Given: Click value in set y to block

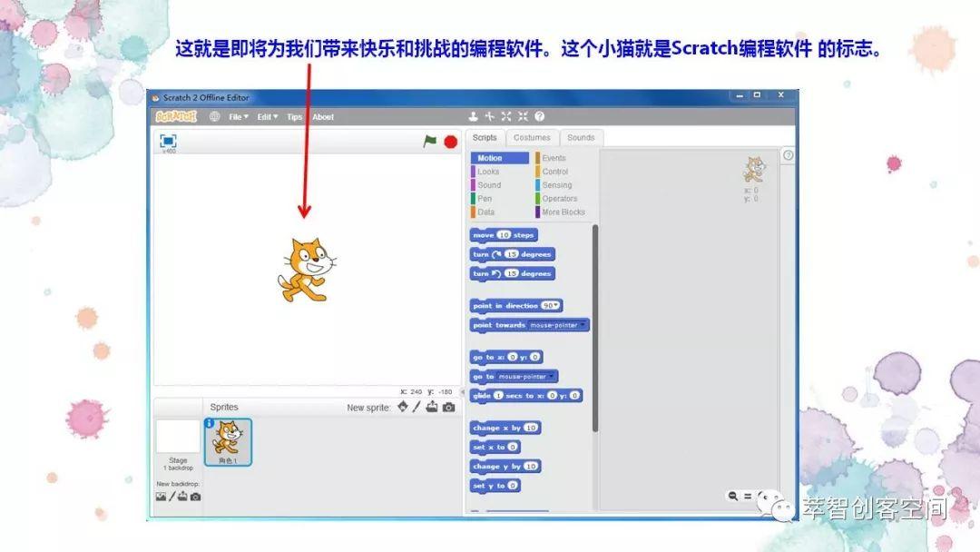Looking at the screenshot, I should tap(513, 486).
